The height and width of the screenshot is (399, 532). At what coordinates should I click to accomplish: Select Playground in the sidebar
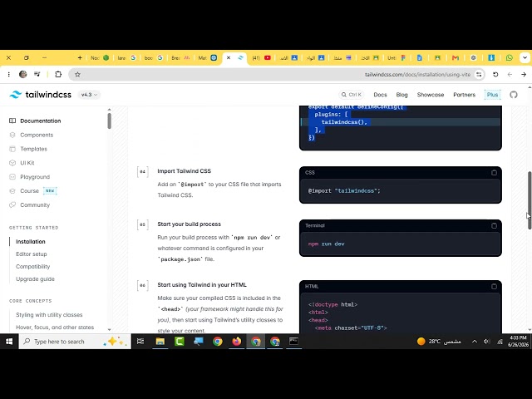click(x=30, y=177)
